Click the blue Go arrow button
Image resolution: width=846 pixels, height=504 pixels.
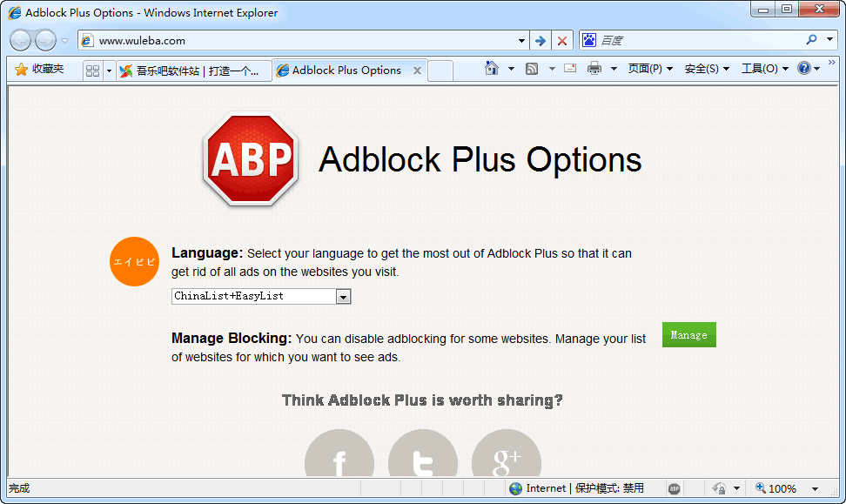point(540,40)
